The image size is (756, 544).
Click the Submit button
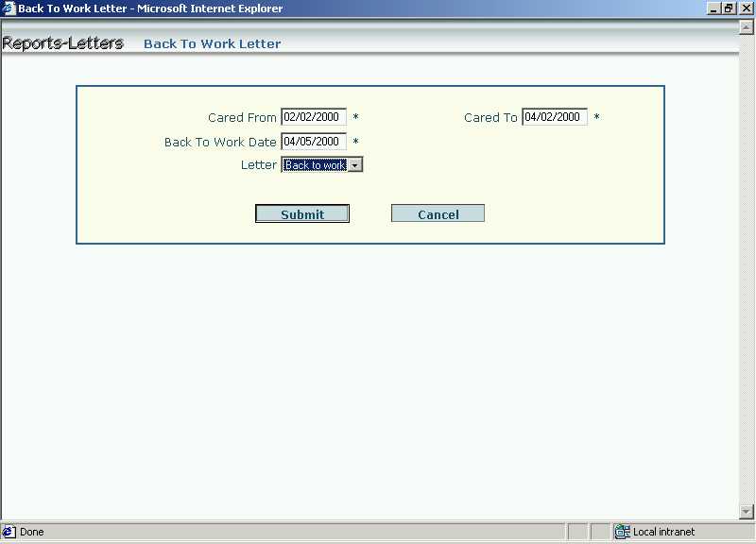pos(302,213)
